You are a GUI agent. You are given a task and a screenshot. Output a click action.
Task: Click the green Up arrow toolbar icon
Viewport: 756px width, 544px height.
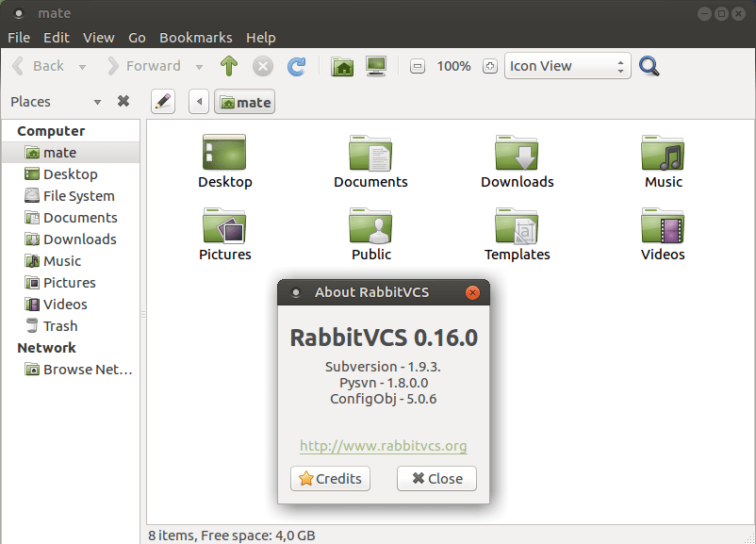[229, 66]
